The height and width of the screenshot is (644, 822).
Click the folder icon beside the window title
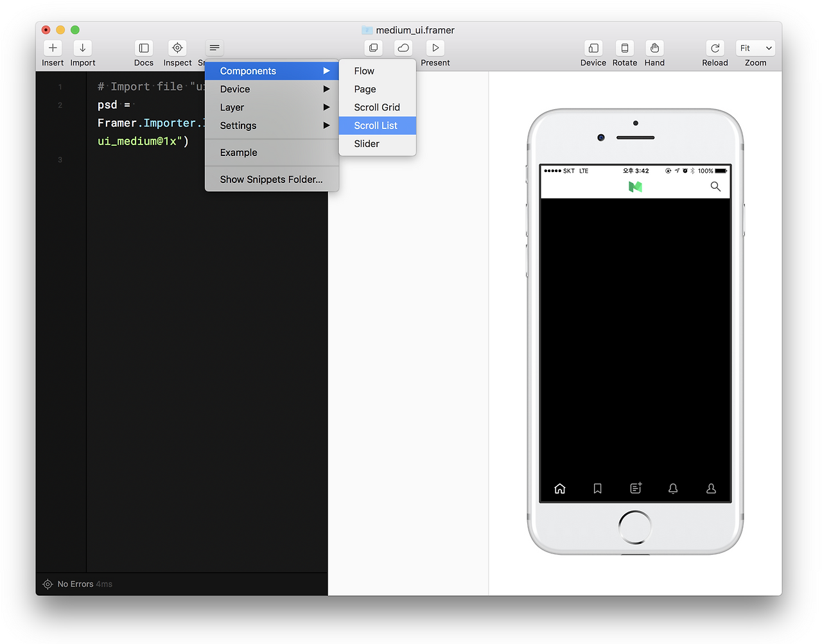367,30
